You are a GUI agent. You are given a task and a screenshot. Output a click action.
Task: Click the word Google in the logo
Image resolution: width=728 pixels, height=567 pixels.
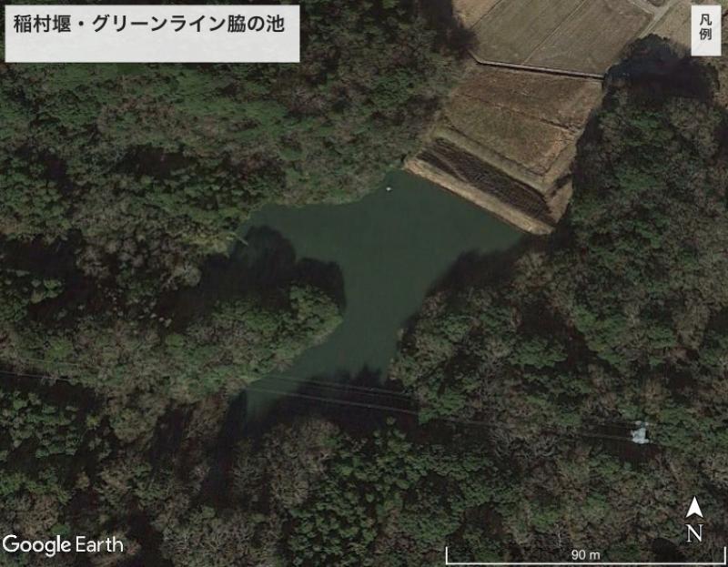tap(36, 545)
